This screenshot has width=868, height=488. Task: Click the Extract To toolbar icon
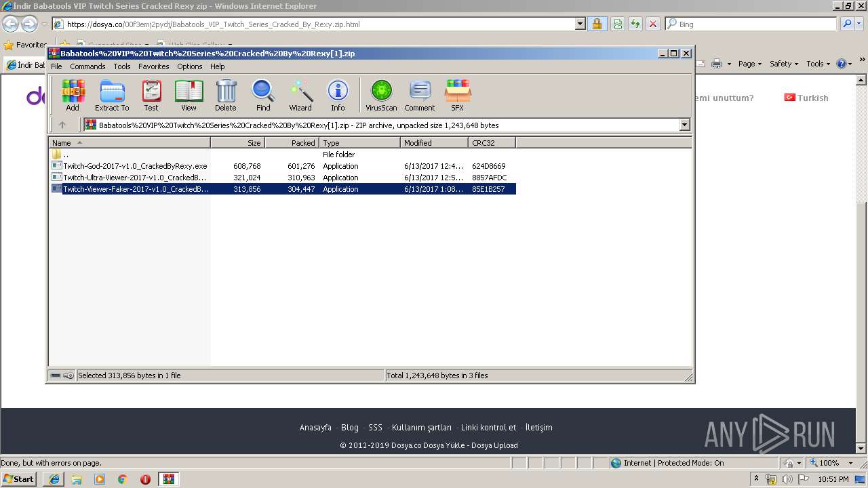(x=112, y=95)
